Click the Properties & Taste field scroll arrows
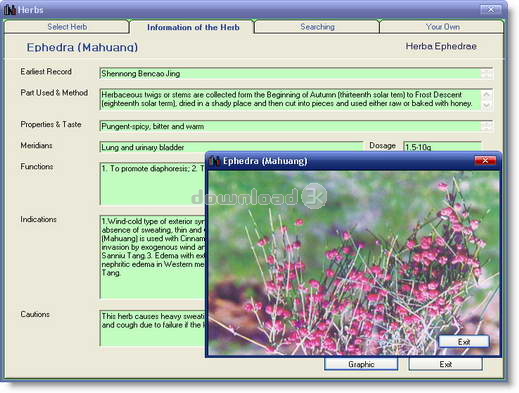Image resolution: width=519 pixels, height=393 pixels. [486, 126]
